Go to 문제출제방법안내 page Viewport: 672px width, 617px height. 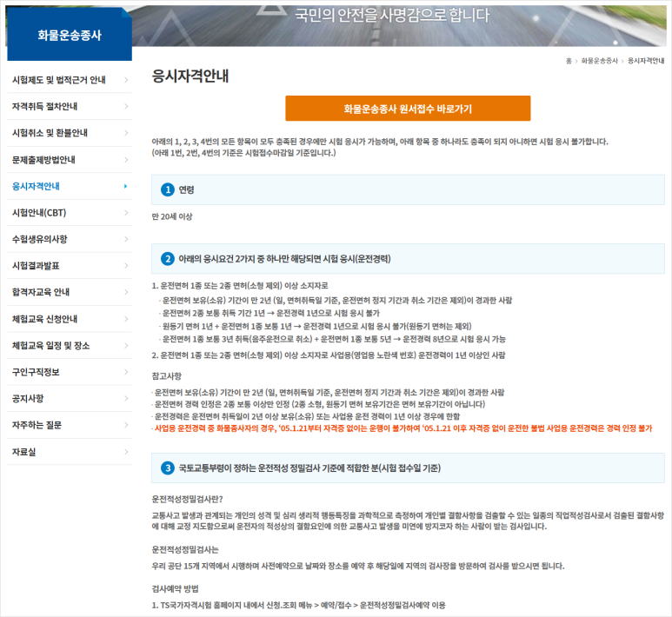70,160
